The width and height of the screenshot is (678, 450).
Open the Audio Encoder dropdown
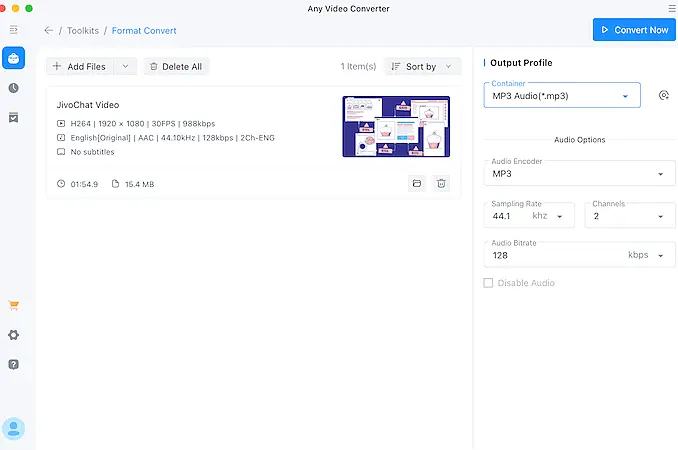click(579, 174)
